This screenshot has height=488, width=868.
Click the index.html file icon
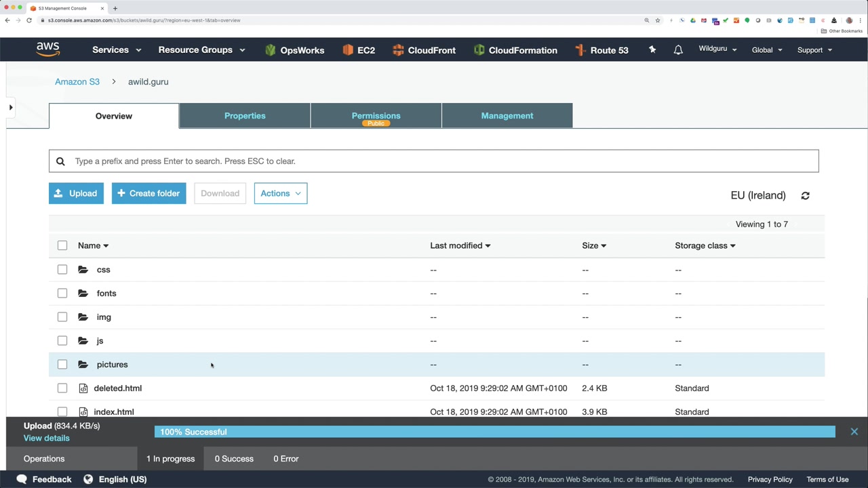coord(83,412)
